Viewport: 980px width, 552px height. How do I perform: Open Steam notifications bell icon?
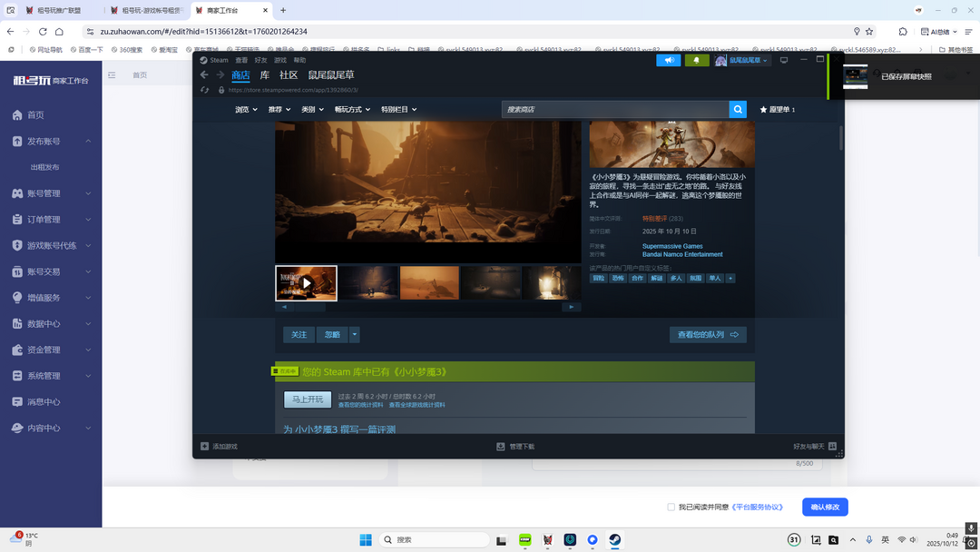click(x=696, y=61)
